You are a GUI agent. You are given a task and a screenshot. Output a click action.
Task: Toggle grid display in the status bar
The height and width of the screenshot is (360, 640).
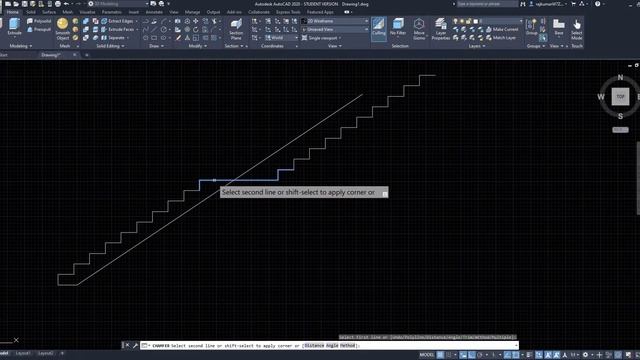(440, 355)
